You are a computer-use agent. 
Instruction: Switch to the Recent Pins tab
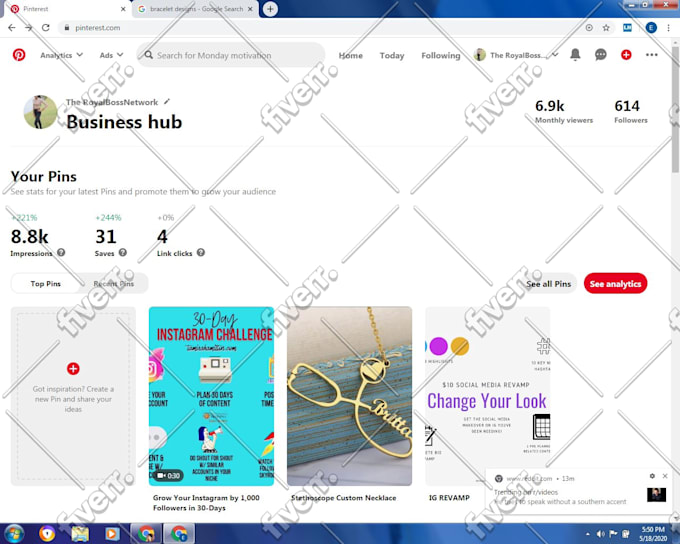pyautogui.click(x=114, y=283)
